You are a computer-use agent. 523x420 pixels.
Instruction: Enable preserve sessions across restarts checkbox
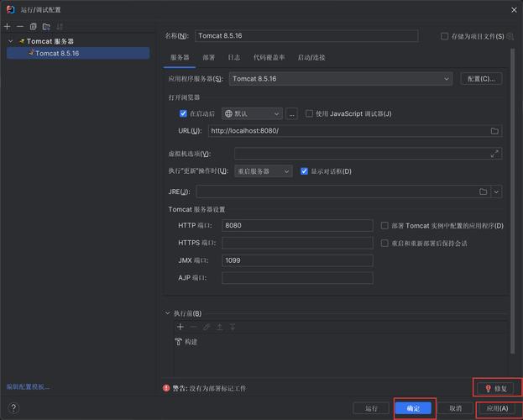tap(384, 243)
